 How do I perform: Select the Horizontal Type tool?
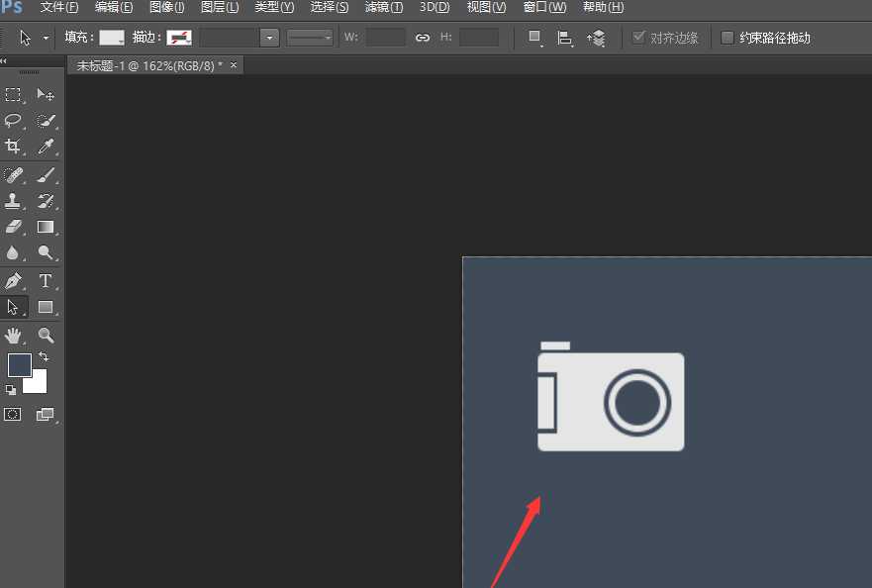click(x=46, y=281)
